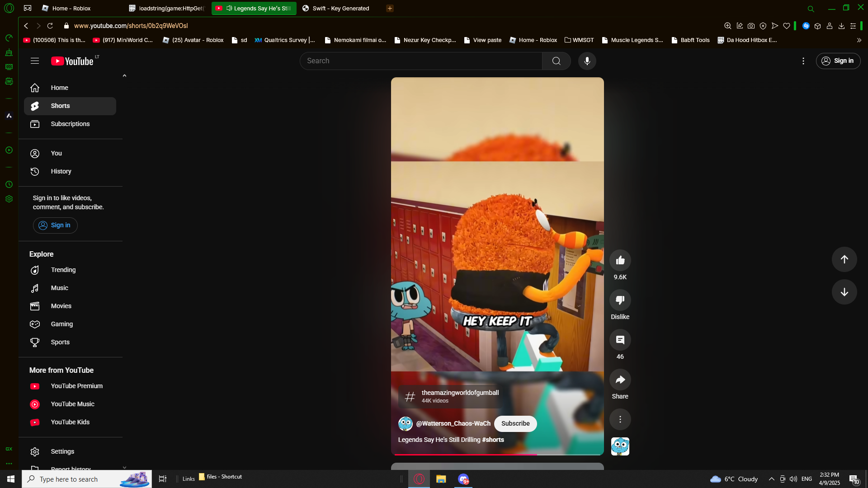
Task: Take a snapshot with the camera icon
Action: click(751, 26)
